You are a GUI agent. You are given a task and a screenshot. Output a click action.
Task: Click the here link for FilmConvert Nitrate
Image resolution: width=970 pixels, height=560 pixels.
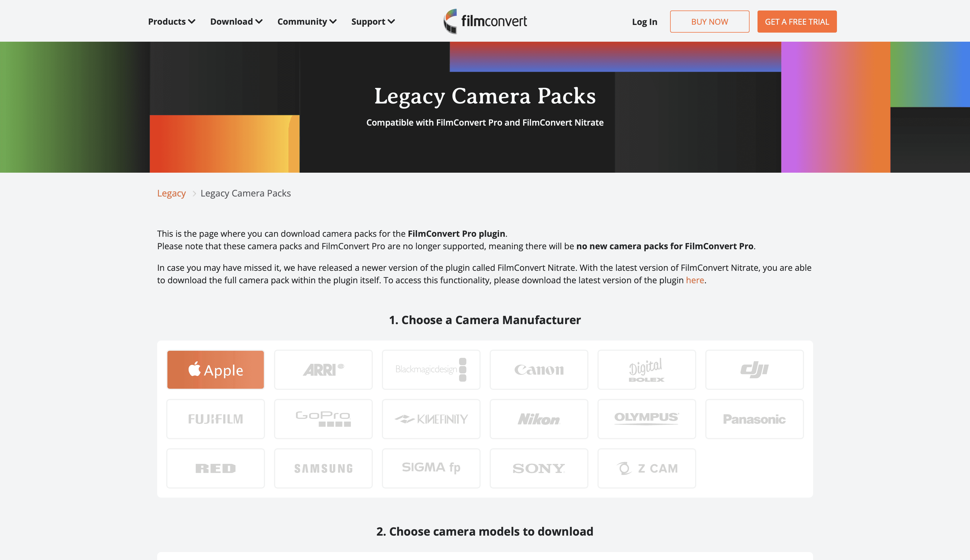(694, 280)
